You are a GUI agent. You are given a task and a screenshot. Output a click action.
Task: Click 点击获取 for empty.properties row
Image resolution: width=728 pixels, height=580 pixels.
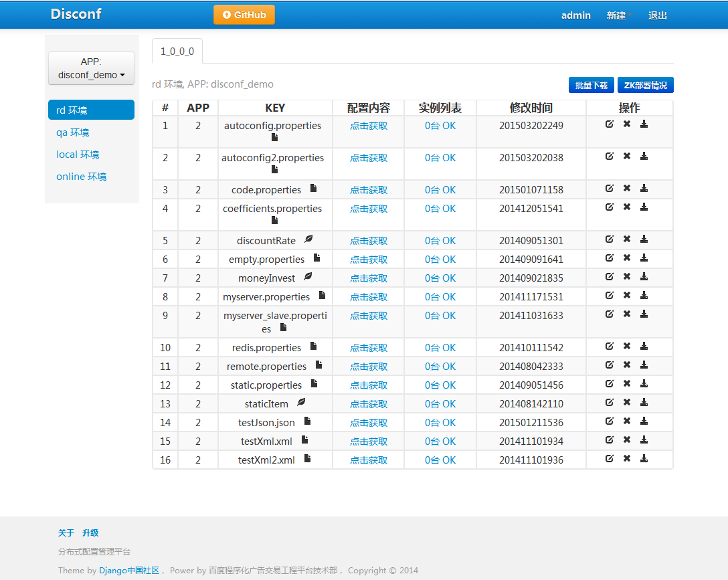pos(369,260)
